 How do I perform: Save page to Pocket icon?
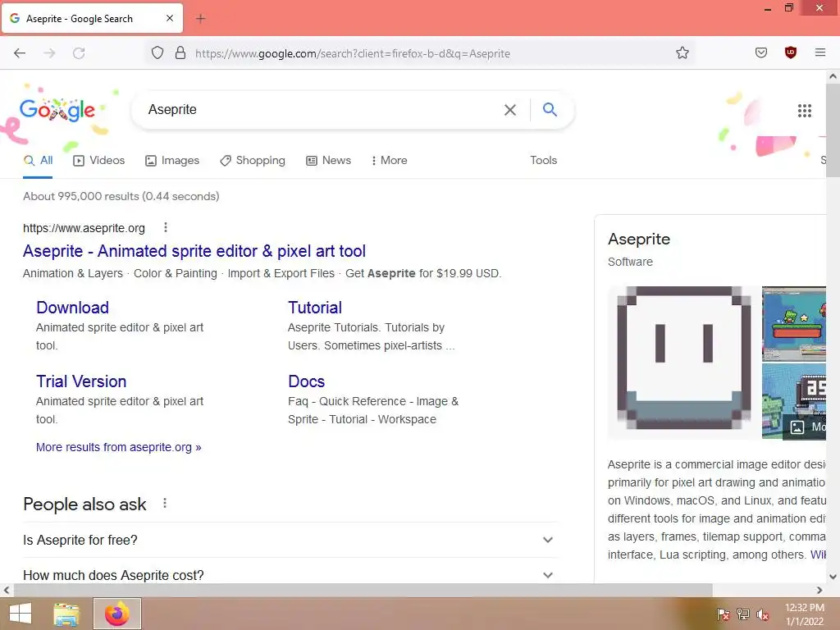[761, 52]
